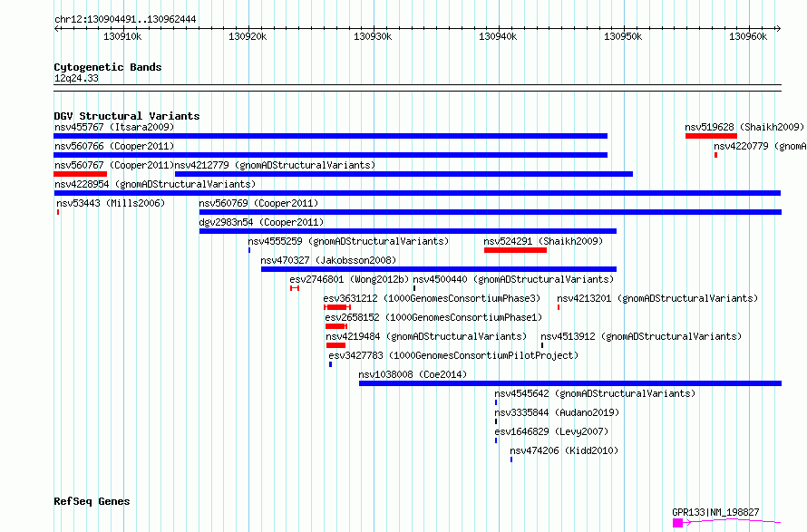
Task: Click the RefSeq Genes track title
Action: (92, 502)
